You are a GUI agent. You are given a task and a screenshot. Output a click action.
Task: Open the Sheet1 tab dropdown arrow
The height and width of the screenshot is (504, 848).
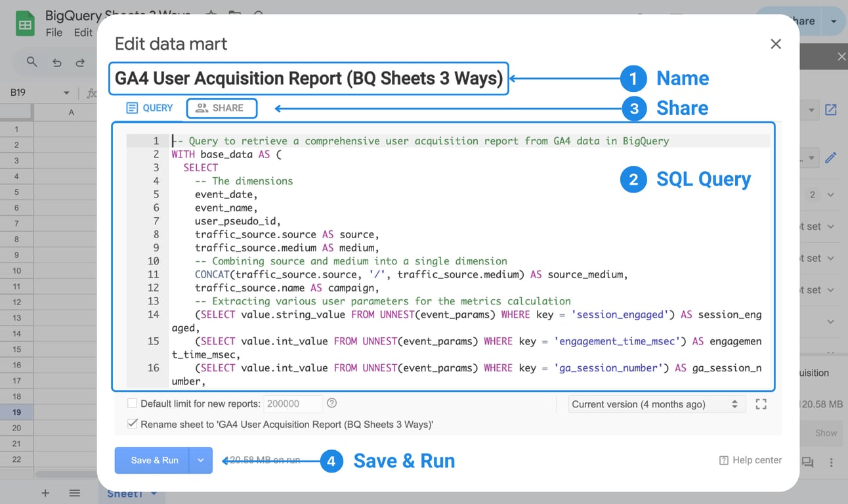(x=154, y=493)
